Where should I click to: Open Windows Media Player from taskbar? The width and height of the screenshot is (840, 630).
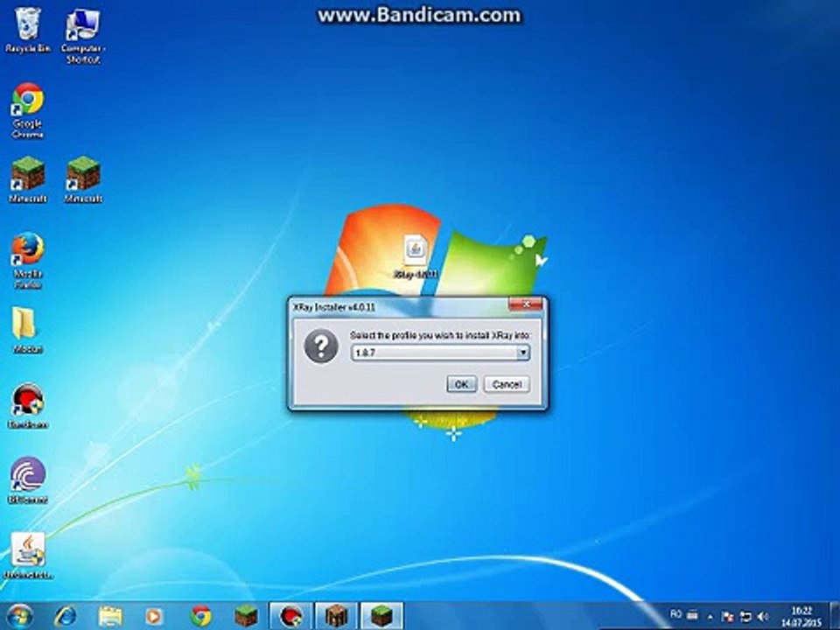pyautogui.click(x=154, y=616)
